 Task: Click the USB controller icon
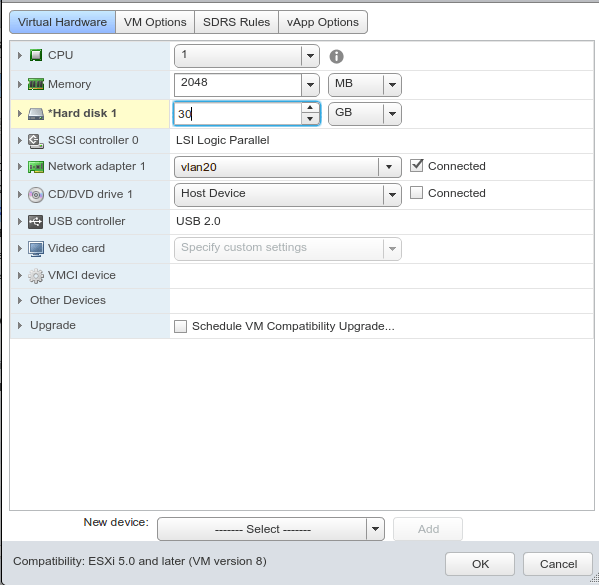click(36, 222)
